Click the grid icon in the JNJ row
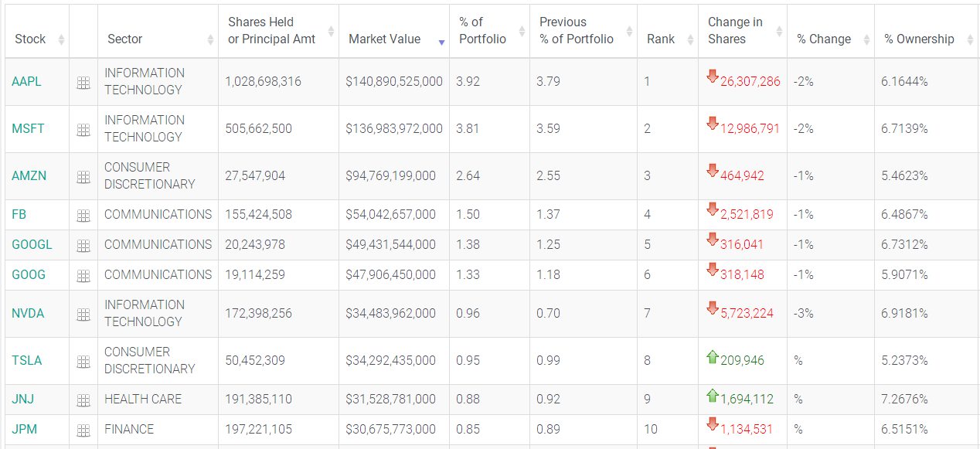This screenshot has width=980, height=449. [x=83, y=400]
